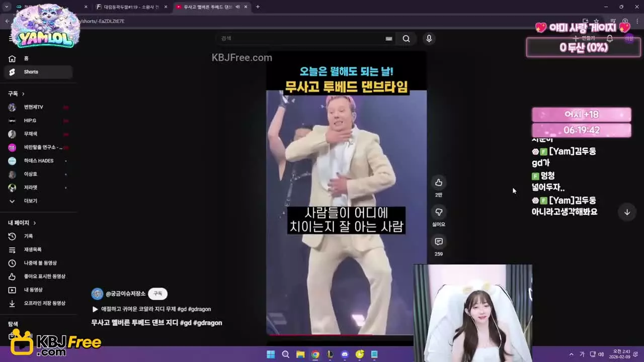Open the YouTube Home sidebar item
644x362 pixels.
[38, 58]
